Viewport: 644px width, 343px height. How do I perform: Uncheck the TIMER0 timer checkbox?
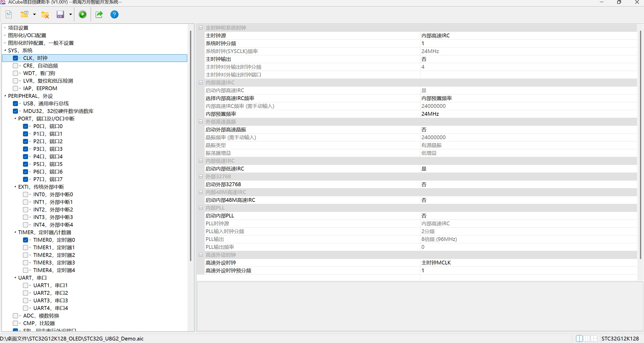pyautogui.click(x=26, y=240)
